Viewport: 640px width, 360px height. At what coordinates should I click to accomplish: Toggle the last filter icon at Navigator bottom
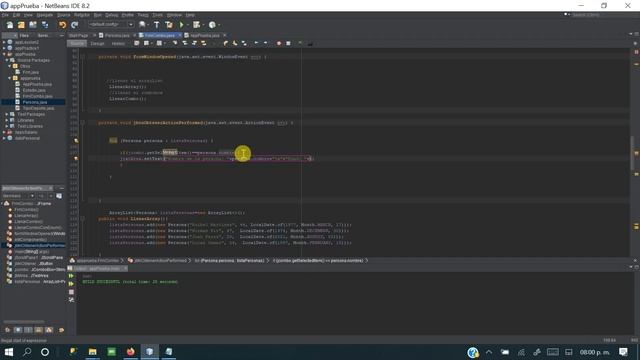click(61, 330)
